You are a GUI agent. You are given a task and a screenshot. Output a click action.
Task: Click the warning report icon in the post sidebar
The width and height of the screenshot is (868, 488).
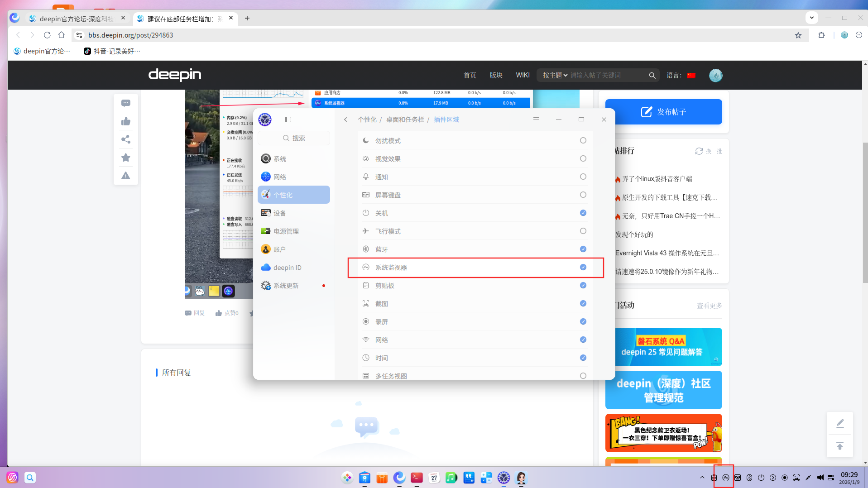[x=126, y=176]
